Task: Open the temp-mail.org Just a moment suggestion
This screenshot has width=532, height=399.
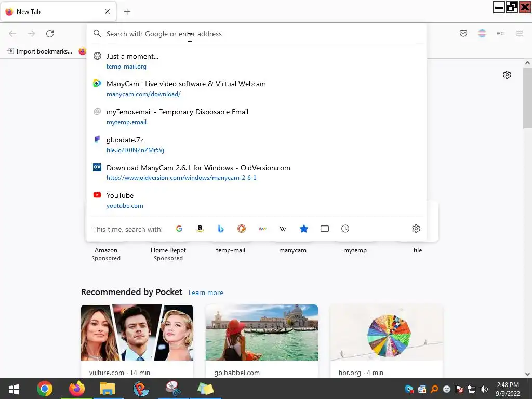Action: 256,61
